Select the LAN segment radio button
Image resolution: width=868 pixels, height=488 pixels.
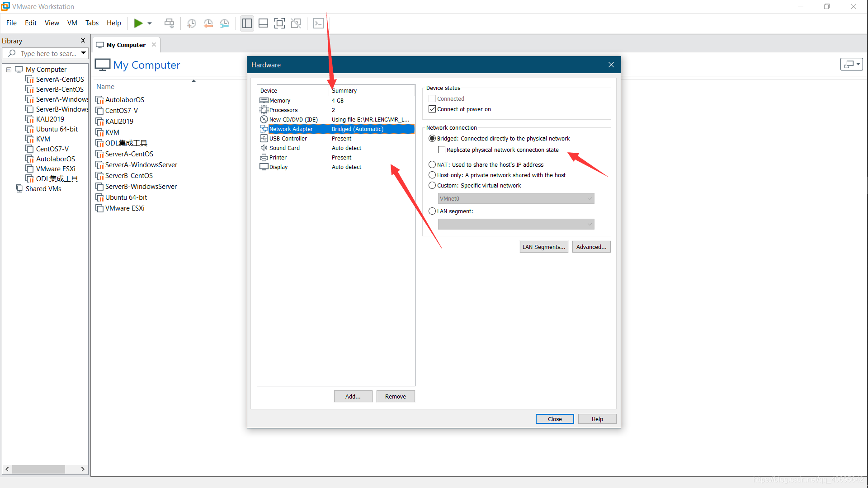[x=432, y=211]
